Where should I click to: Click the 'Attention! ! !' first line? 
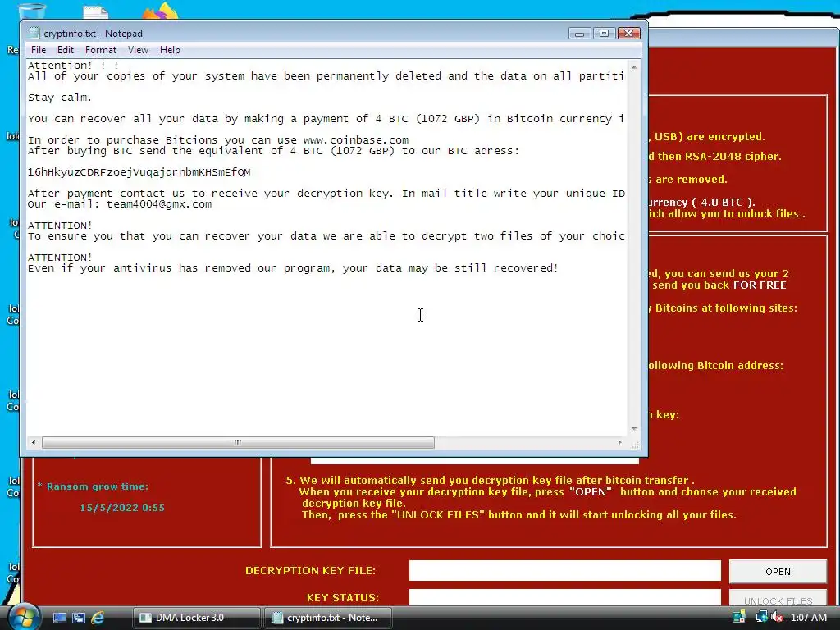[73, 66]
